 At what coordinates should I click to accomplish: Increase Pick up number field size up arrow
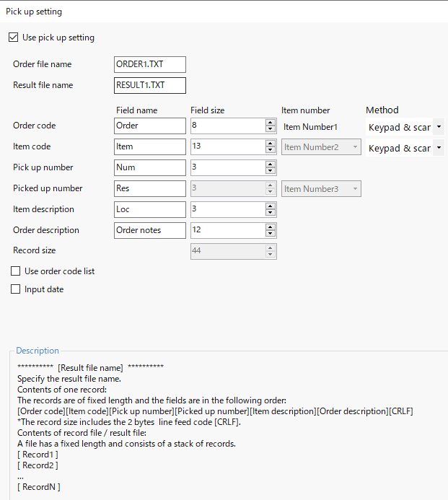(x=271, y=165)
